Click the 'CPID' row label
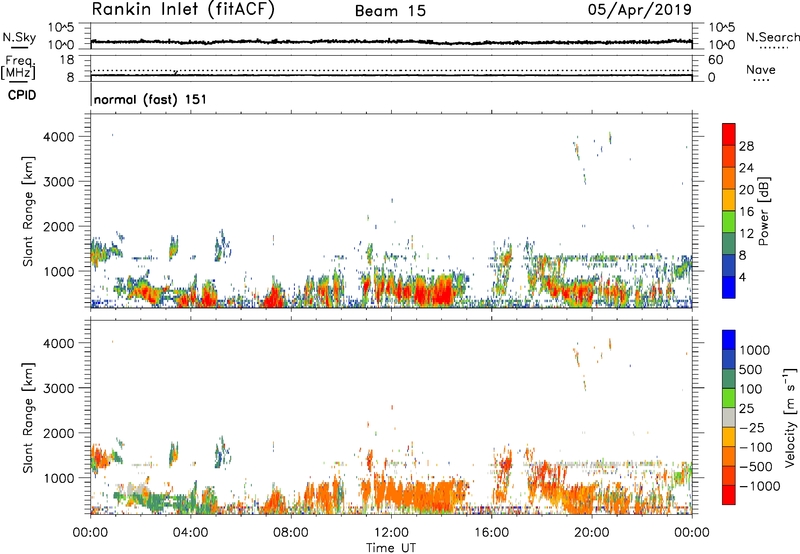The width and height of the screenshot is (800, 554). pos(22,95)
